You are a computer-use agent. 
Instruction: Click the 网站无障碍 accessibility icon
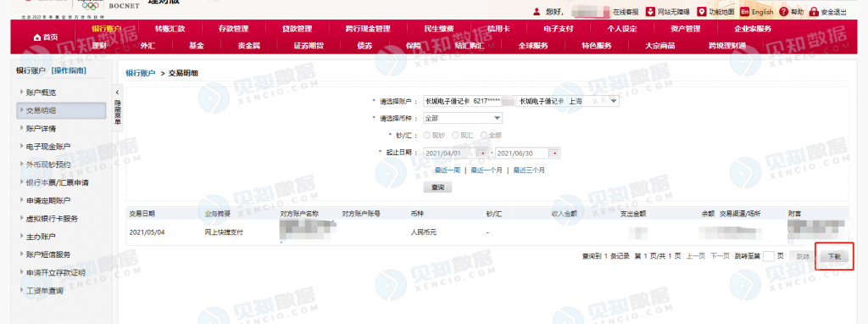tap(650, 12)
